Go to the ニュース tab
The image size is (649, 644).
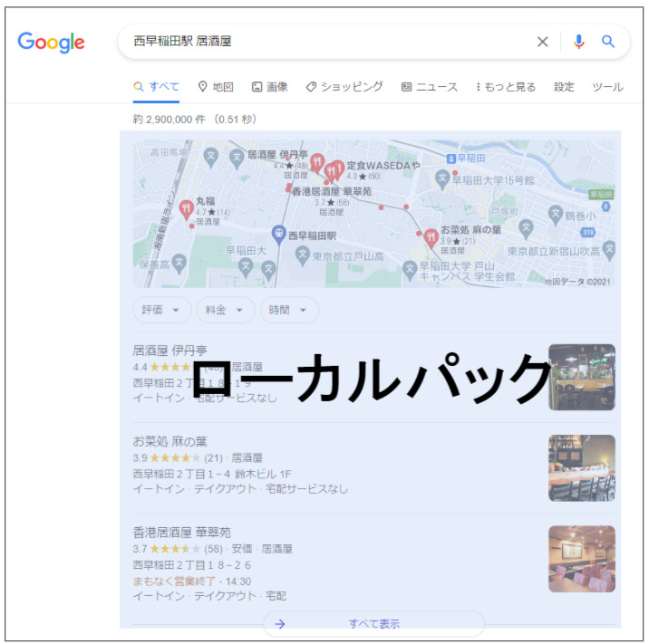[x=430, y=87]
